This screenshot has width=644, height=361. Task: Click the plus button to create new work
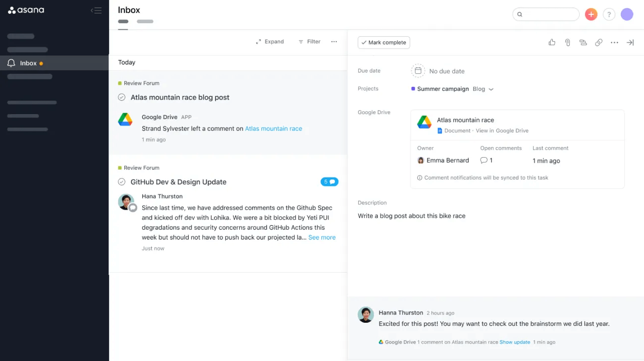point(590,14)
